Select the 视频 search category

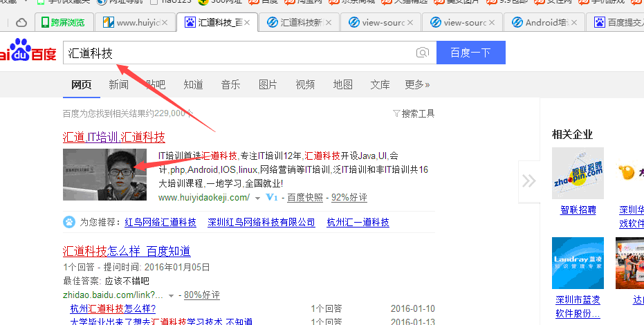[305, 84]
